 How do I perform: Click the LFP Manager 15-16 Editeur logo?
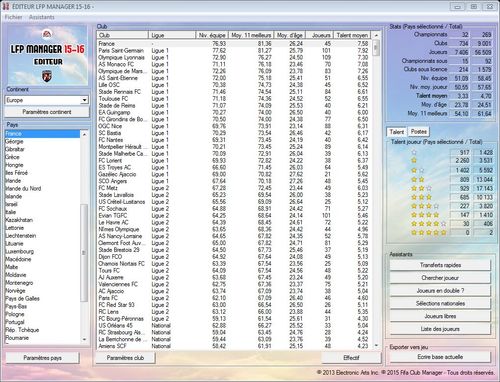pos(48,55)
